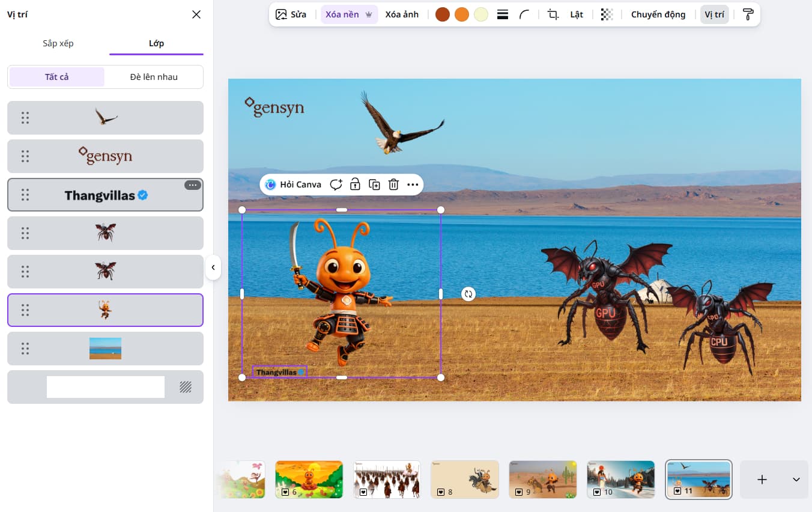Open border style lines icon
This screenshot has width=812, height=512.
(x=503, y=14)
